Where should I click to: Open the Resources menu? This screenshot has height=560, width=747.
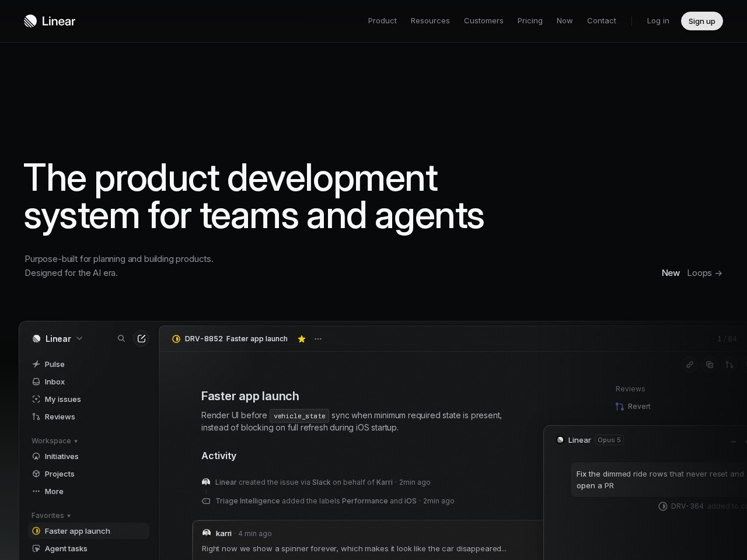click(430, 21)
